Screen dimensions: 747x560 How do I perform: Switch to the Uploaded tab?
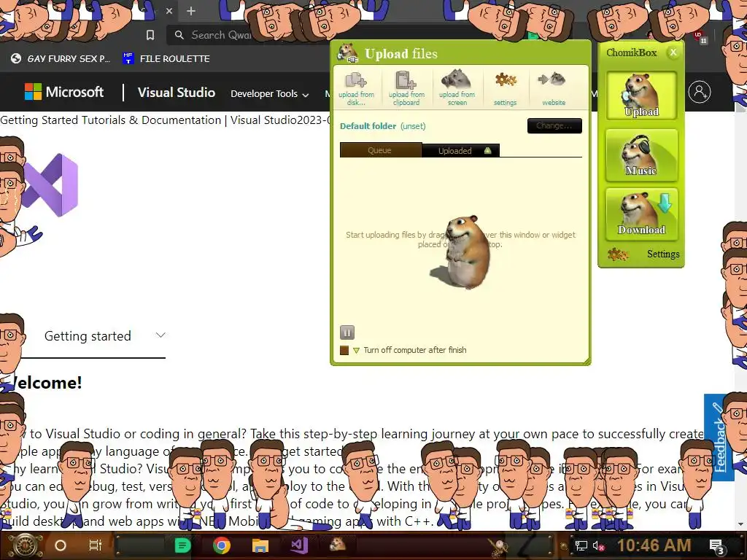click(461, 151)
